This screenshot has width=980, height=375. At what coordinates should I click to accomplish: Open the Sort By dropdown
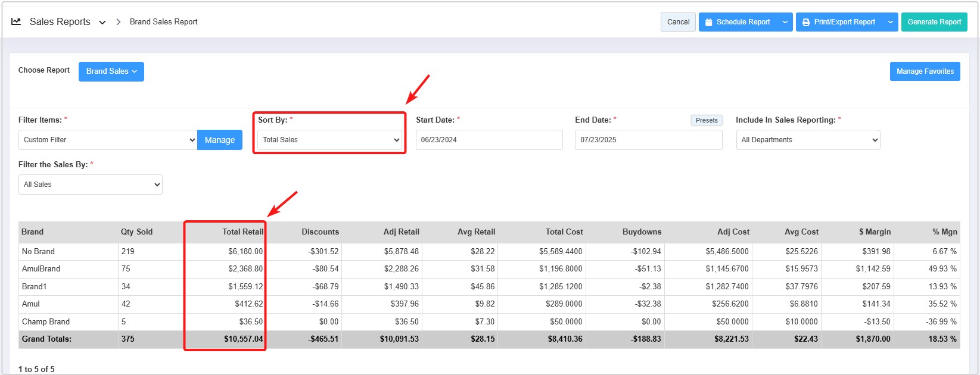331,140
